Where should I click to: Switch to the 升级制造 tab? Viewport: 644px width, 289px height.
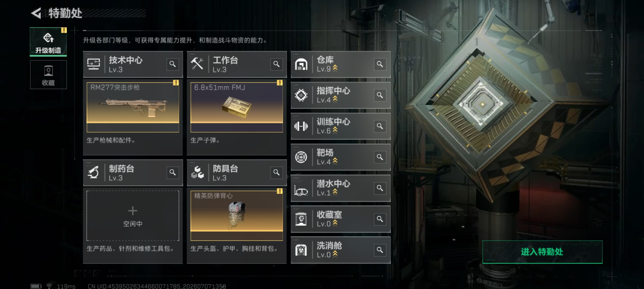pyautogui.click(x=48, y=42)
